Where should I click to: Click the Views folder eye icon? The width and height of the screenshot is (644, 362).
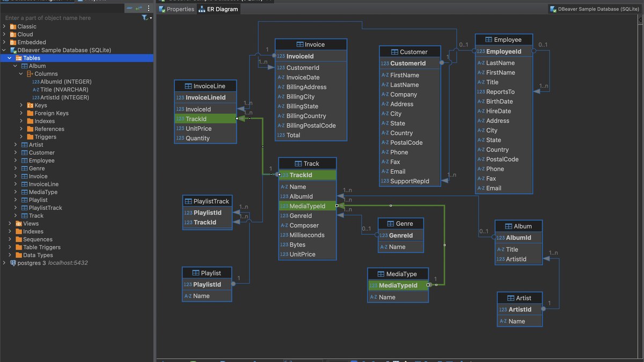click(x=19, y=224)
